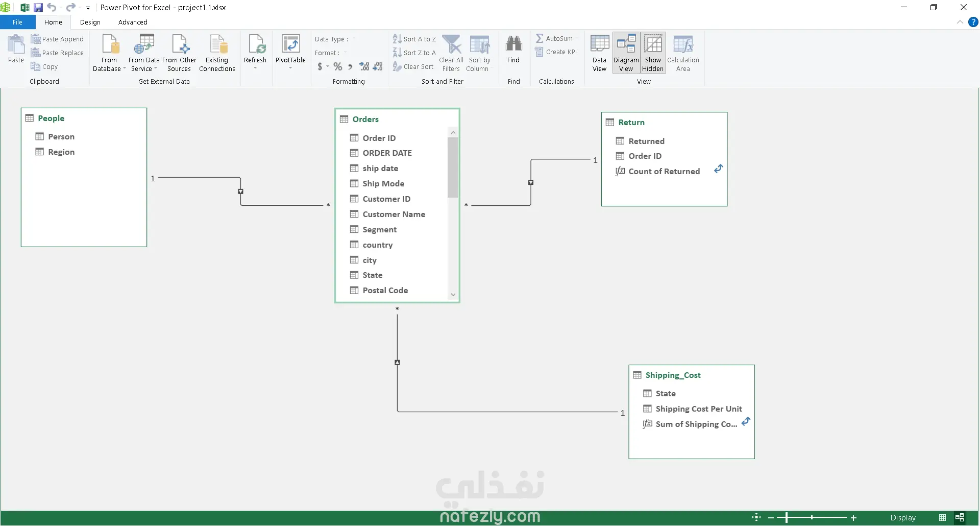Expand the Refresh dropdown arrow

point(255,68)
